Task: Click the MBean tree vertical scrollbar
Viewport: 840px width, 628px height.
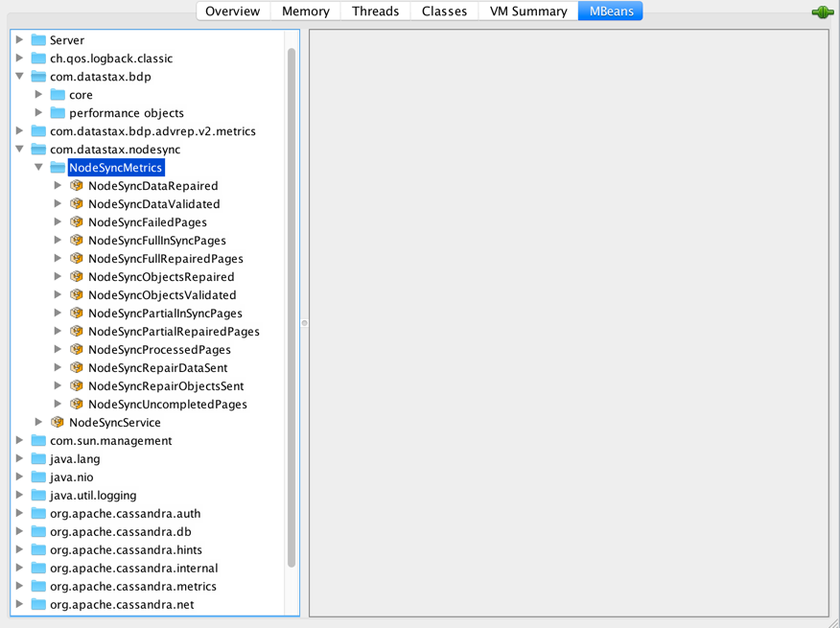Action: coord(292,307)
